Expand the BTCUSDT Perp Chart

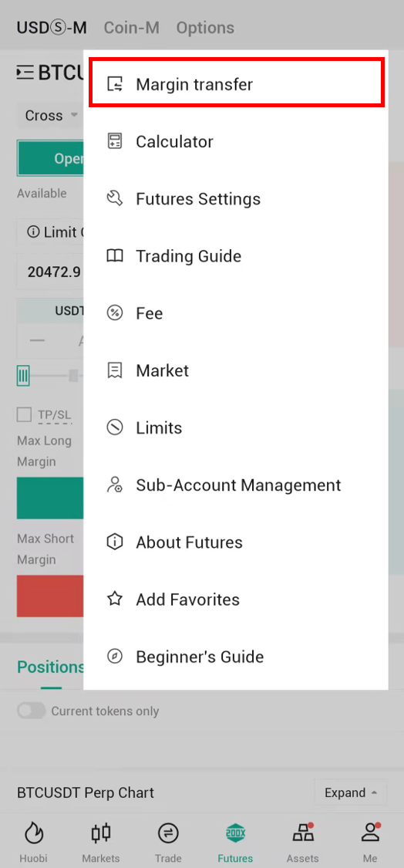pos(351,792)
